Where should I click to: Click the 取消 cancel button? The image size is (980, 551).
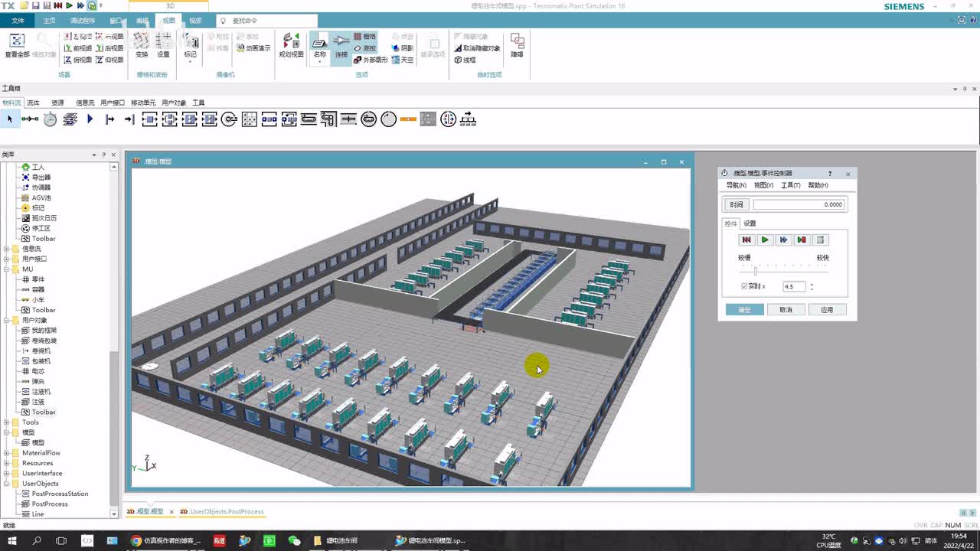coord(786,310)
